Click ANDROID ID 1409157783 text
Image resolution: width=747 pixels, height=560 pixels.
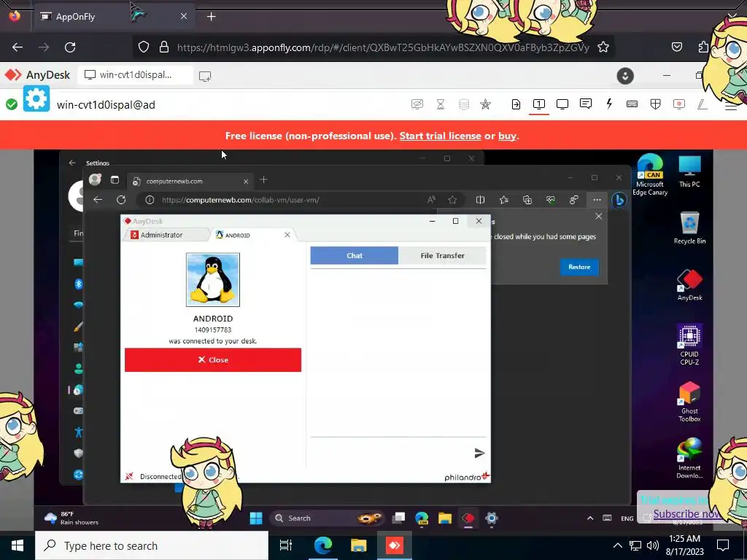pyautogui.click(x=213, y=330)
